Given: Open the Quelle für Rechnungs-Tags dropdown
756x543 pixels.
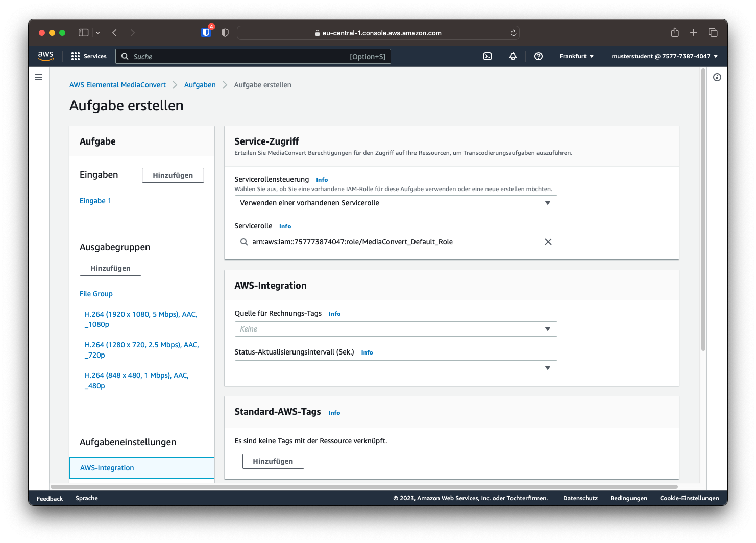Looking at the screenshot, I should tap(396, 329).
